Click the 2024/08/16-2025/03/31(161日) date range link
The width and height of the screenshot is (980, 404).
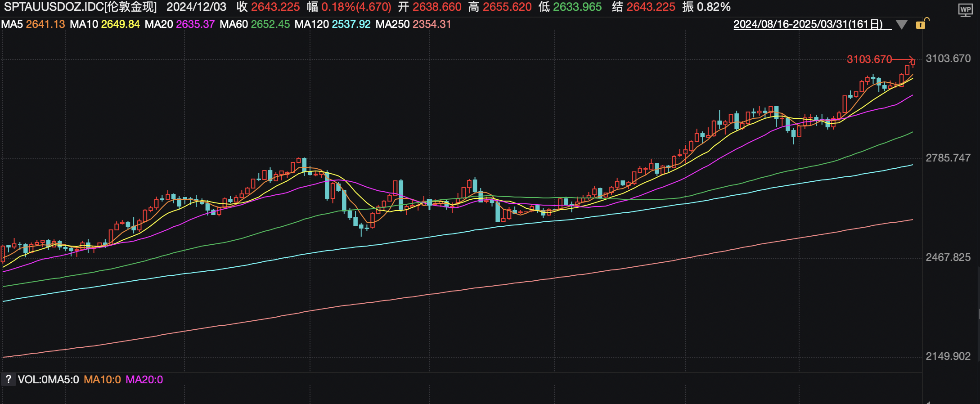pos(813,24)
